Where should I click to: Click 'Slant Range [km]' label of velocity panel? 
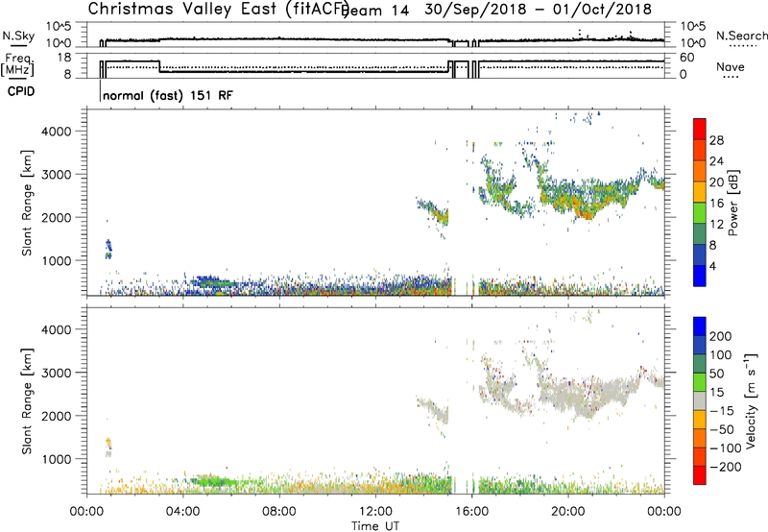coord(27,401)
